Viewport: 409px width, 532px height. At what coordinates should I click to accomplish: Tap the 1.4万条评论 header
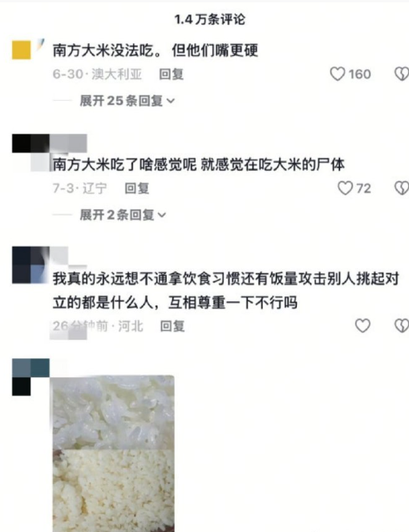209,19
